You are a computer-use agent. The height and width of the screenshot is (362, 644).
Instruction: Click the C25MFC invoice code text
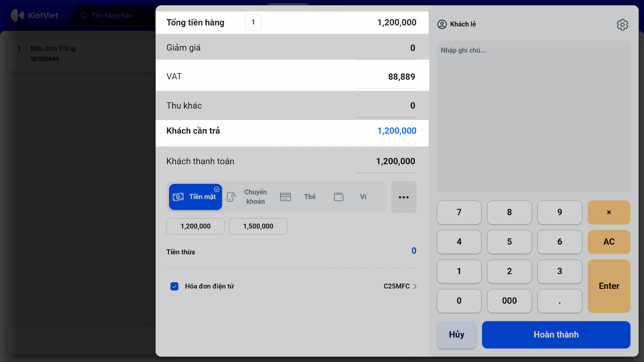396,286
